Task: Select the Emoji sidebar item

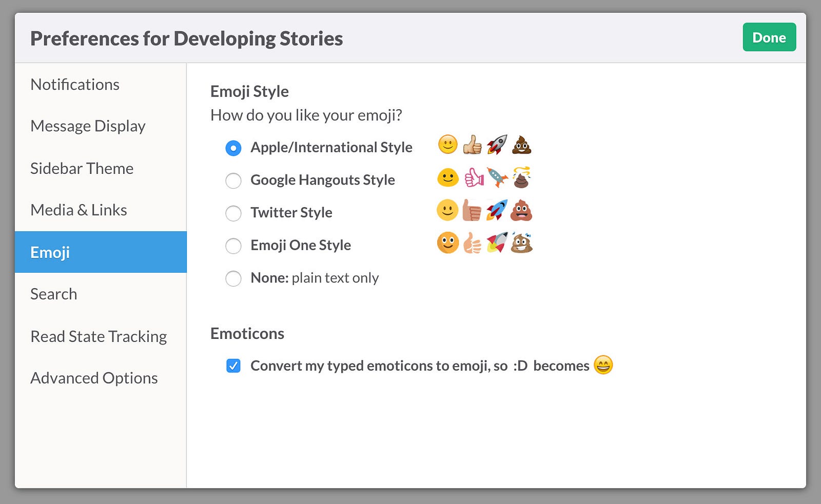Action: click(x=101, y=252)
